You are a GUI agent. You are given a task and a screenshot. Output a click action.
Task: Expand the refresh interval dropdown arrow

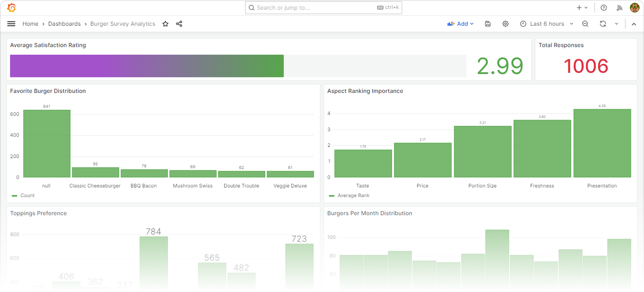[x=617, y=24]
